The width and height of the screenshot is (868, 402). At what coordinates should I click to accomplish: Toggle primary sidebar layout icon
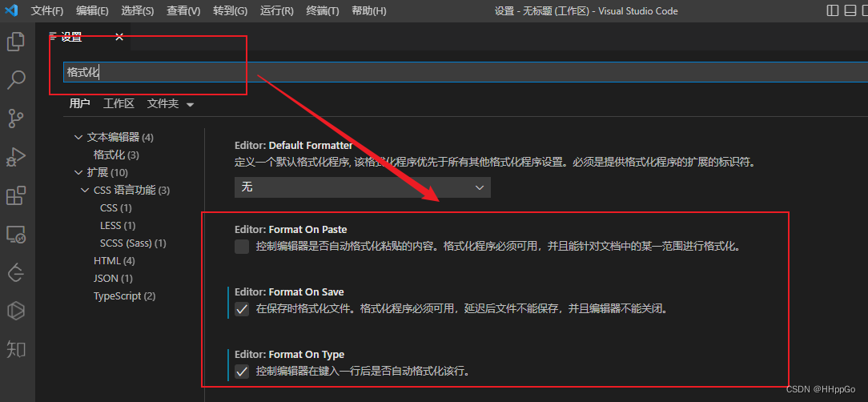[832, 10]
